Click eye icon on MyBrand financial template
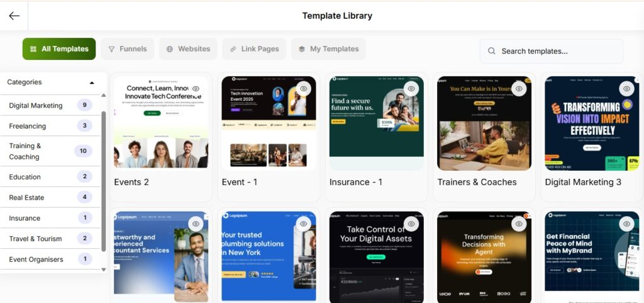Viewport: 644px width, 303px height. click(627, 224)
